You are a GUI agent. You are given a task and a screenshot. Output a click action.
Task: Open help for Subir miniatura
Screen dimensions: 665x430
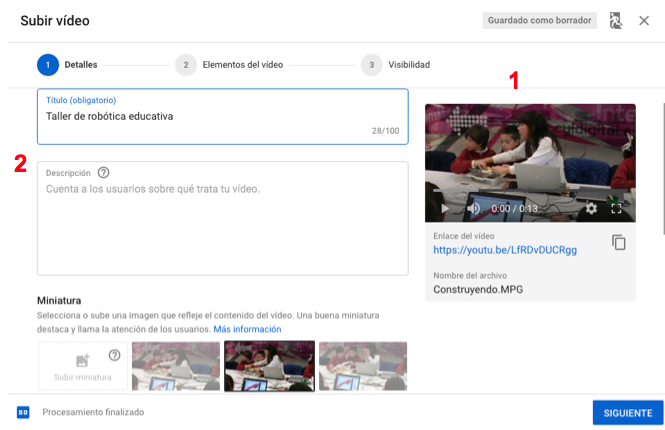(115, 355)
